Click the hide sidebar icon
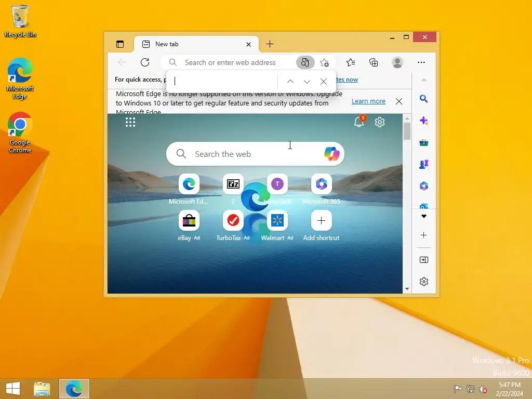 pyautogui.click(x=423, y=260)
